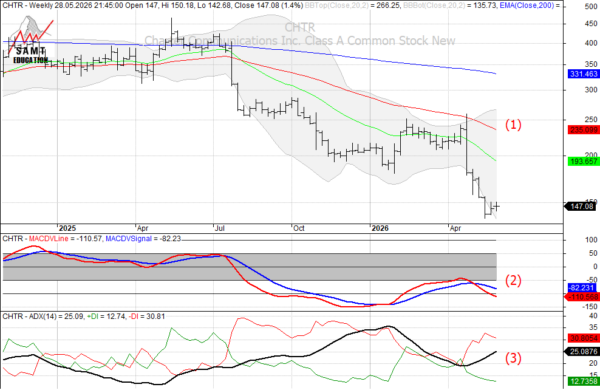This screenshot has height=390, width=600.
Task: Click the 0 label on MACD axis
Action: click(x=595, y=266)
